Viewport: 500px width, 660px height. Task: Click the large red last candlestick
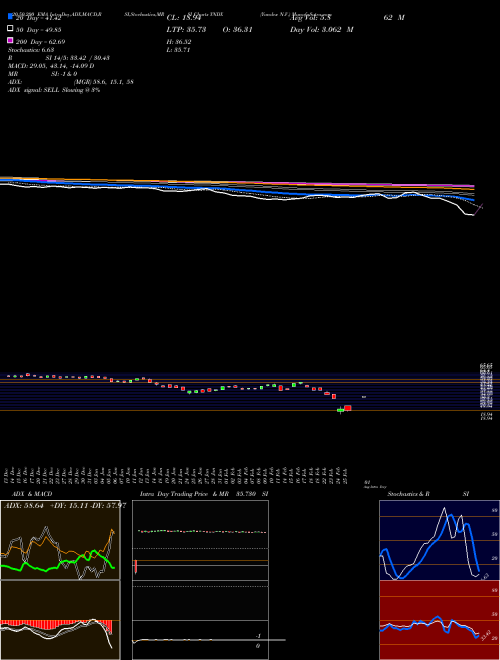(348, 408)
